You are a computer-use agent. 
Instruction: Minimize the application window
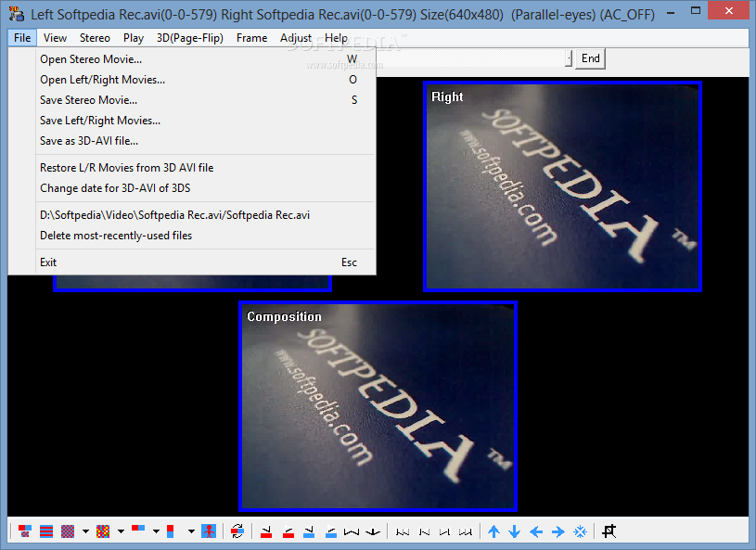point(671,11)
